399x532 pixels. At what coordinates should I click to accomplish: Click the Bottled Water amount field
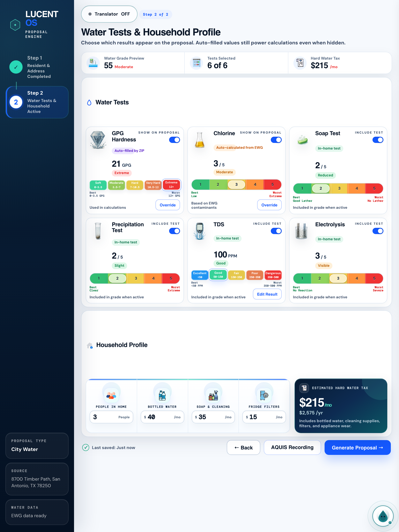coord(162,417)
